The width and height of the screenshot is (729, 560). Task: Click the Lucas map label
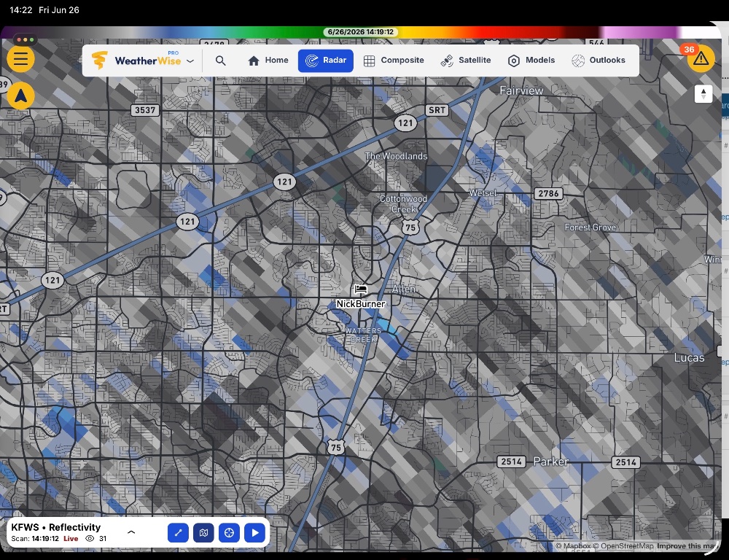tap(689, 358)
